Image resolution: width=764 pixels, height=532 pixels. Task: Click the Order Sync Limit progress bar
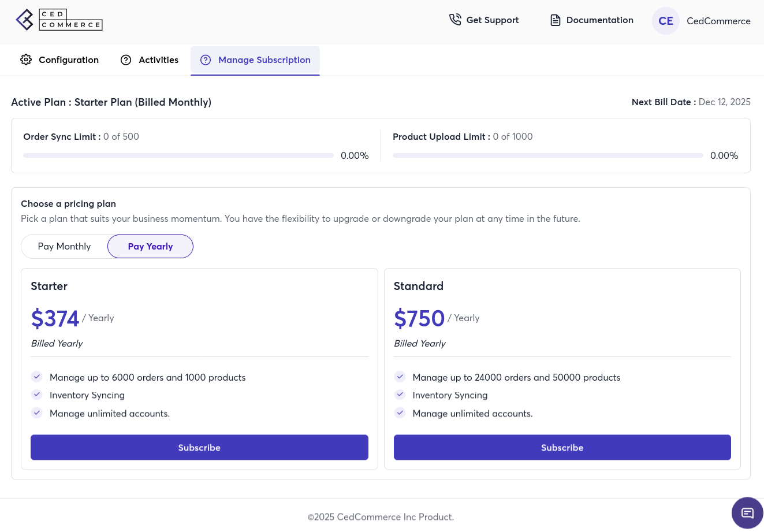[x=178, y=155]
